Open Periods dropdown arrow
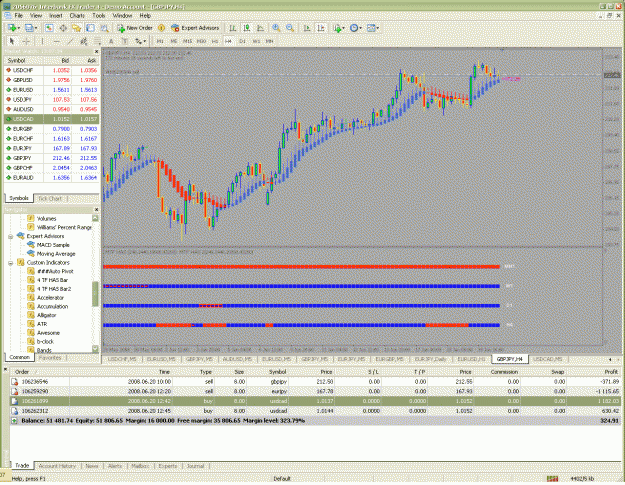The image size is (625, 485). 360,28
